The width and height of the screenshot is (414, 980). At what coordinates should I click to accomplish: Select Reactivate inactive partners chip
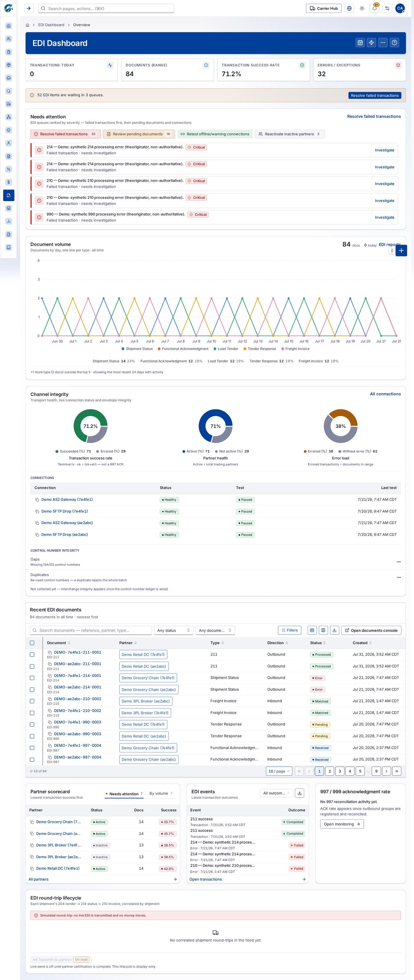(x=289, y=134)
